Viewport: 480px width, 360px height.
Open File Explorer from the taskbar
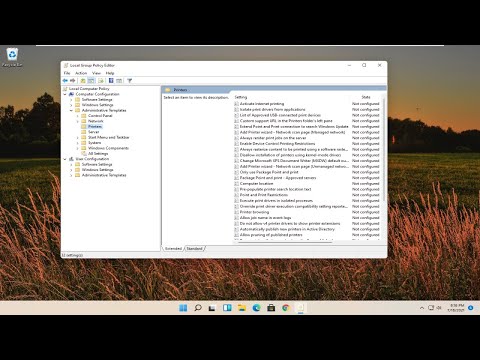click(x=242, y=308)
